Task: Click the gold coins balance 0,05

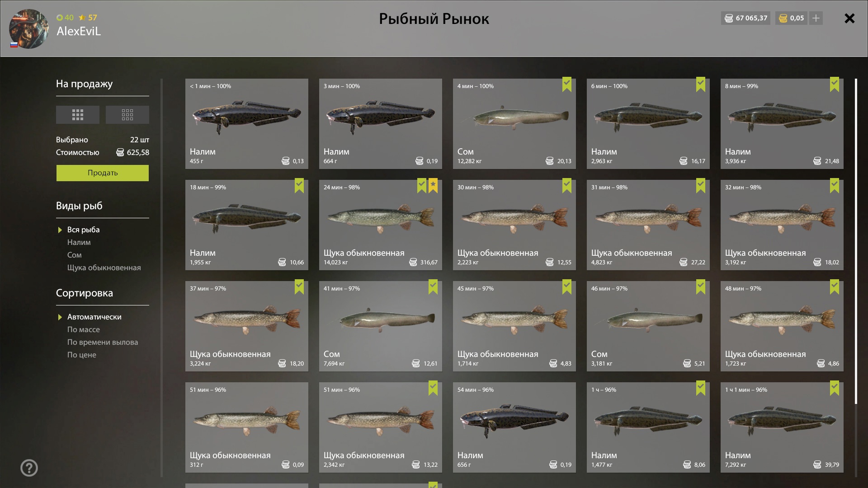Action: 792,18
